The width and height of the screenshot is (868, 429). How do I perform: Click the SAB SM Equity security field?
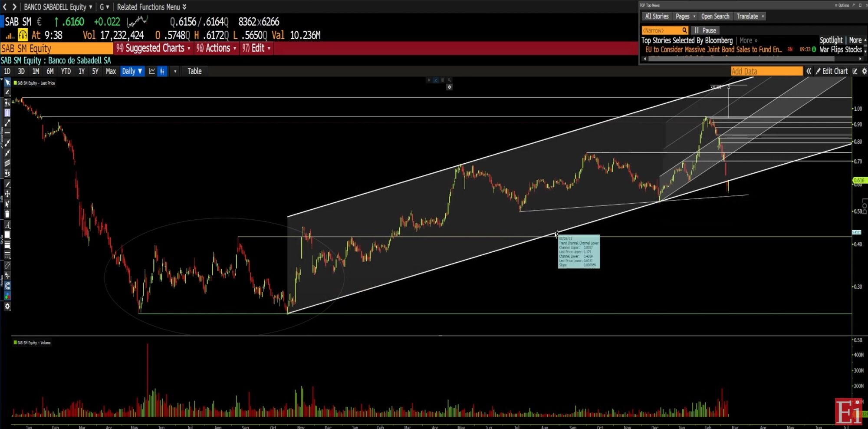[x=56, y=48]
